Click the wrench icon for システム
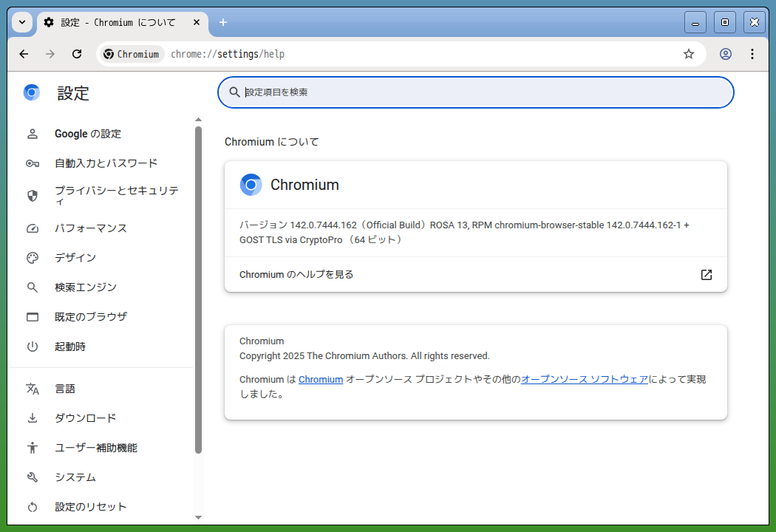Image resolution: width=776 pixels, height=532 pixels. (33, 477)
